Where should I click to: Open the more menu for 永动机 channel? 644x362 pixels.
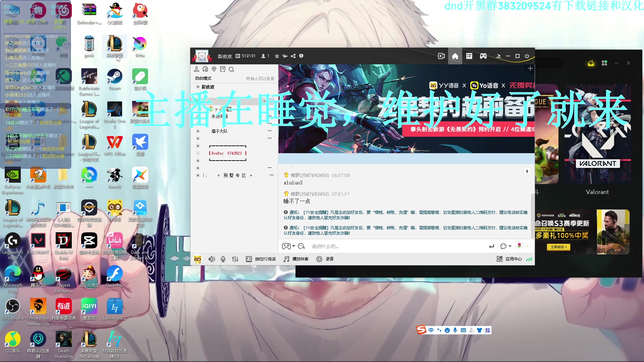[x=270, y=116]
